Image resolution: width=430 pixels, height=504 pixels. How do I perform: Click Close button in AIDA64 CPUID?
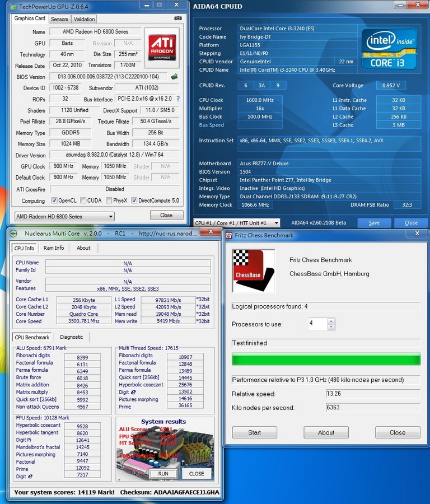click(411, 223)
